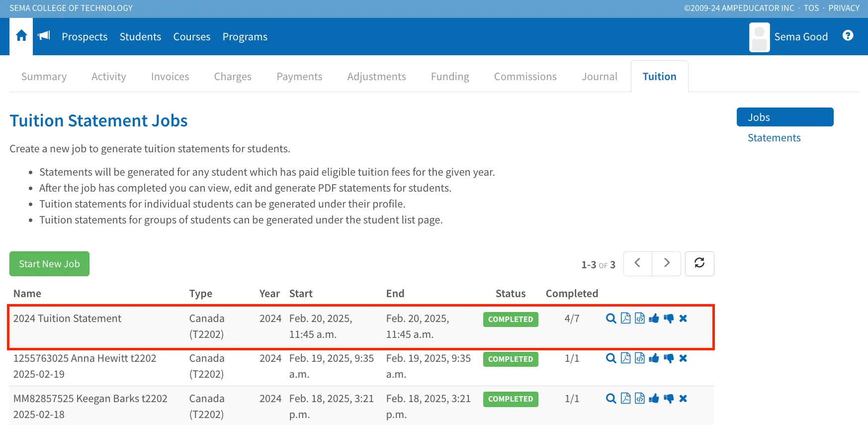The height and width of the screenshot is (425, 868).
Task: Delete the Keegan Barks t2202 job
Action: pyautogui.click(x=683, y=399)
